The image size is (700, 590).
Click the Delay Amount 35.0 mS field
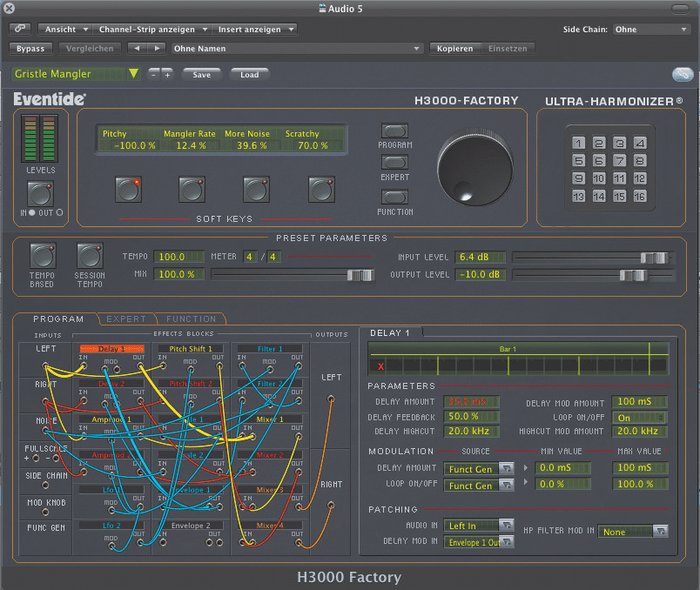point(470,401)
